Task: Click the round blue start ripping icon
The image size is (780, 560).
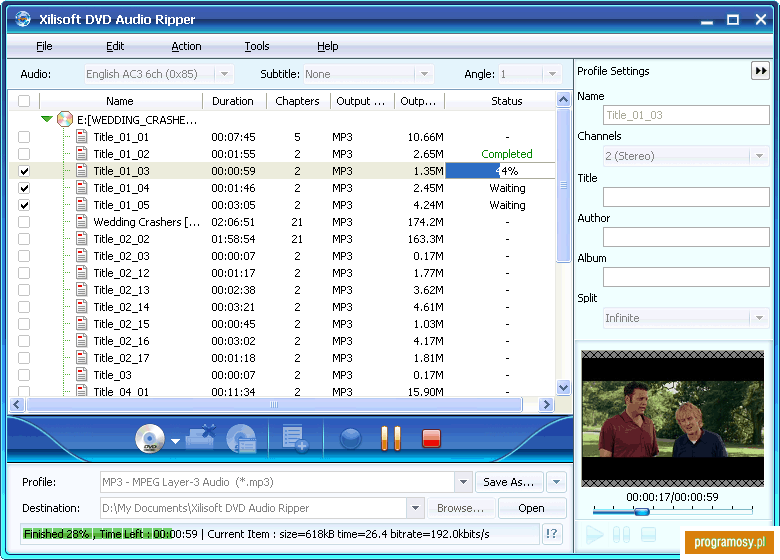Action: 351,439
